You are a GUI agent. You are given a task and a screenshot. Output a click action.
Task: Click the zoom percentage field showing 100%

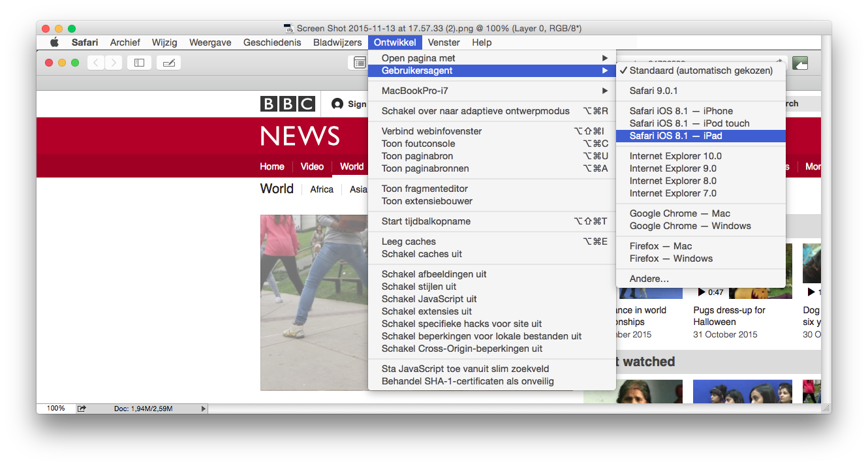pos(56,409)
